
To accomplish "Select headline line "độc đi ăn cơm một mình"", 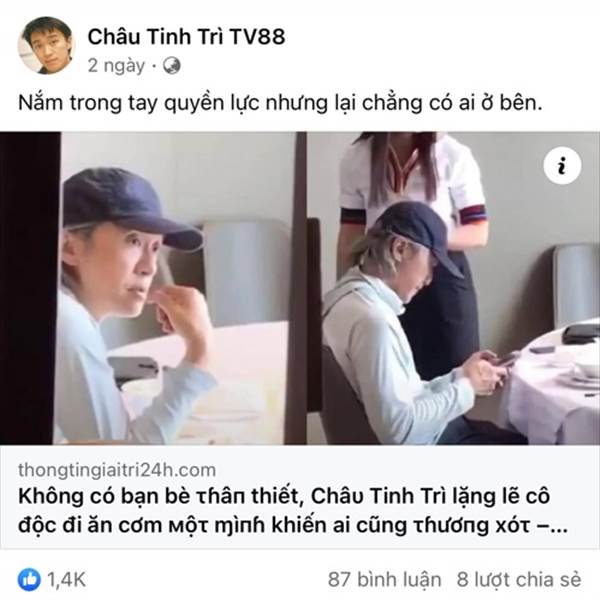I will (142, 525).
